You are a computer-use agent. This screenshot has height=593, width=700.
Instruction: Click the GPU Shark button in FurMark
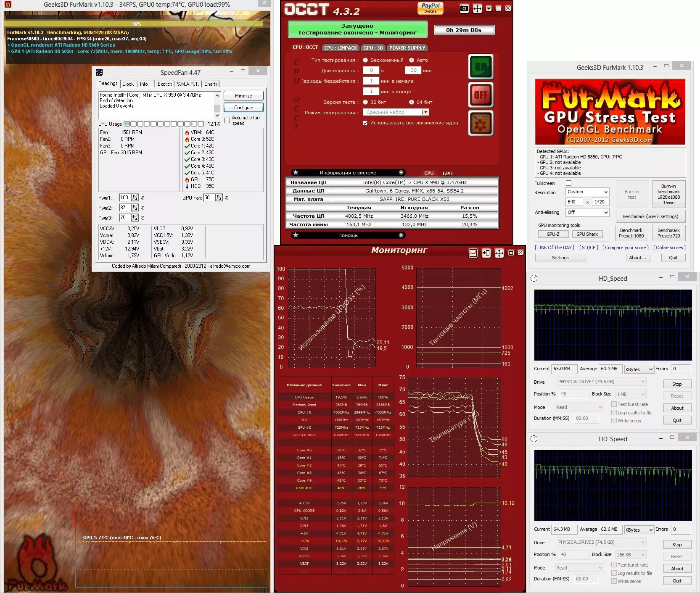[x=587, y=234]
